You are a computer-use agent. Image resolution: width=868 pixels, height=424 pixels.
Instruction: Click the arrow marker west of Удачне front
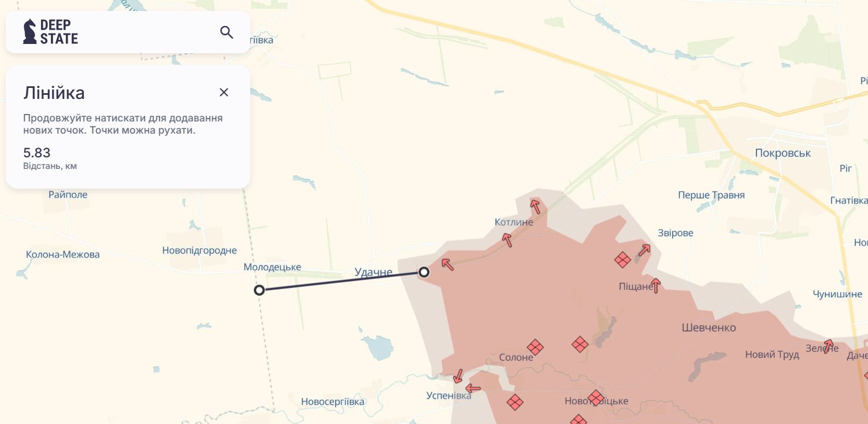447,264
